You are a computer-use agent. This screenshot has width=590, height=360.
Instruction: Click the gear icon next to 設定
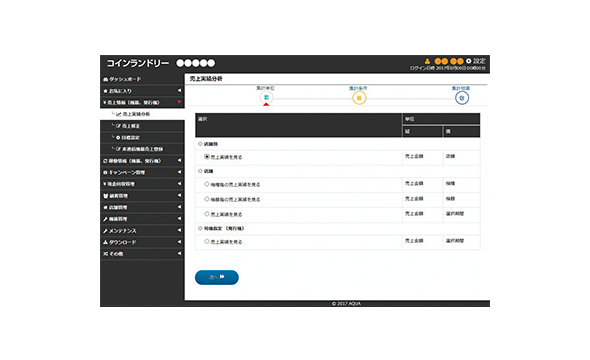tap(468, 61)
